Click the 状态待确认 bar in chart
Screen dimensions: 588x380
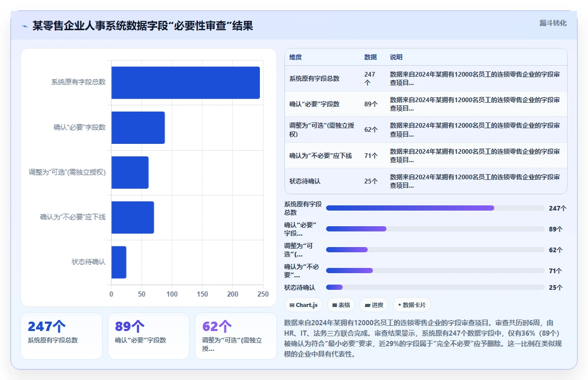pyautogui.click(x=119, y=262)
